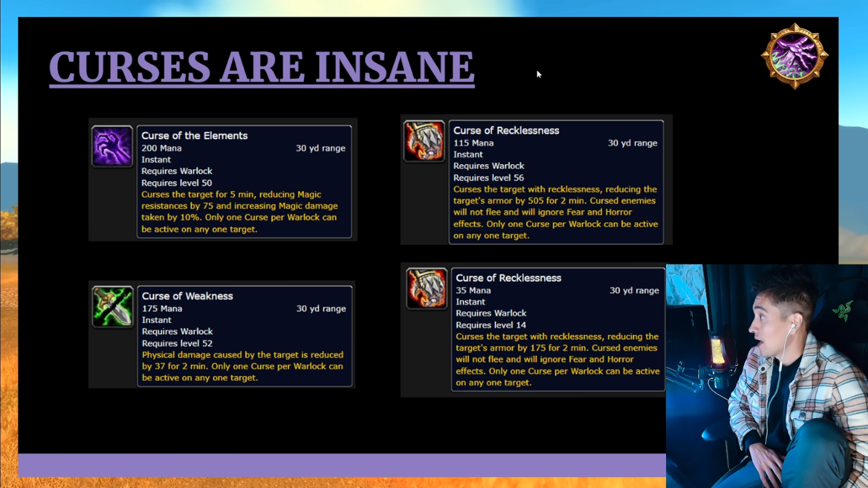Click the description mentioning armor by 505
868x488 pixels.
pyautogui.click(x=556, y=212)
